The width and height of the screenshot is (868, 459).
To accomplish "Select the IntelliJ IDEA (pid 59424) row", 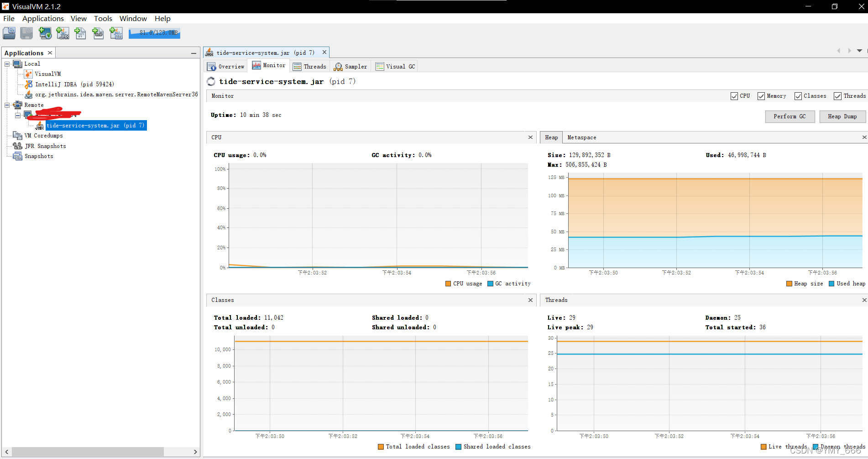I will point(75,84).
